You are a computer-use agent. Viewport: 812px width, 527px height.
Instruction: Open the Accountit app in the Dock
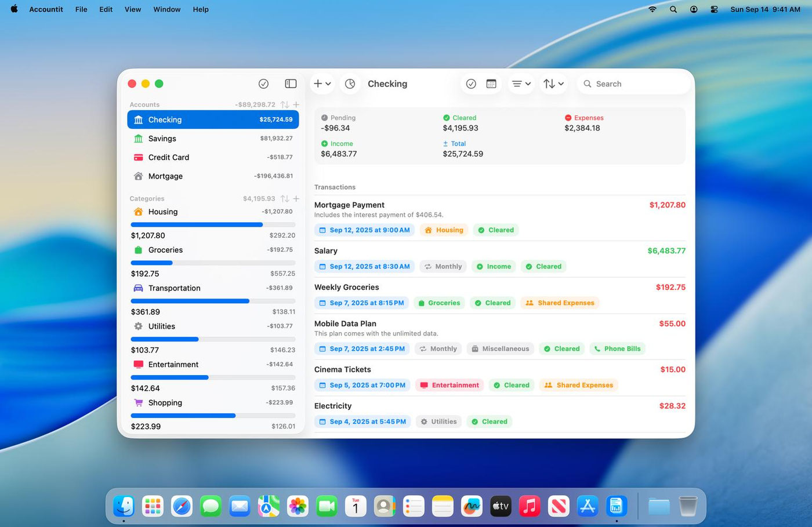pyautogui.click(x=616, y=506)
